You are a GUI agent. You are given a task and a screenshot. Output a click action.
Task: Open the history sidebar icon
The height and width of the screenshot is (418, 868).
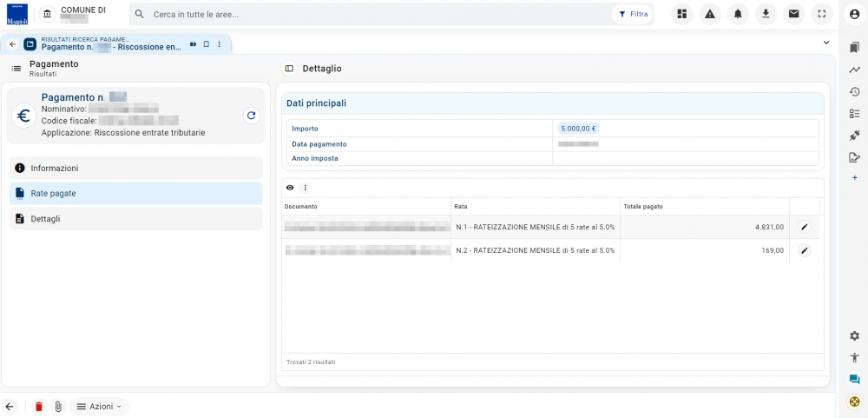click(854, 92)
